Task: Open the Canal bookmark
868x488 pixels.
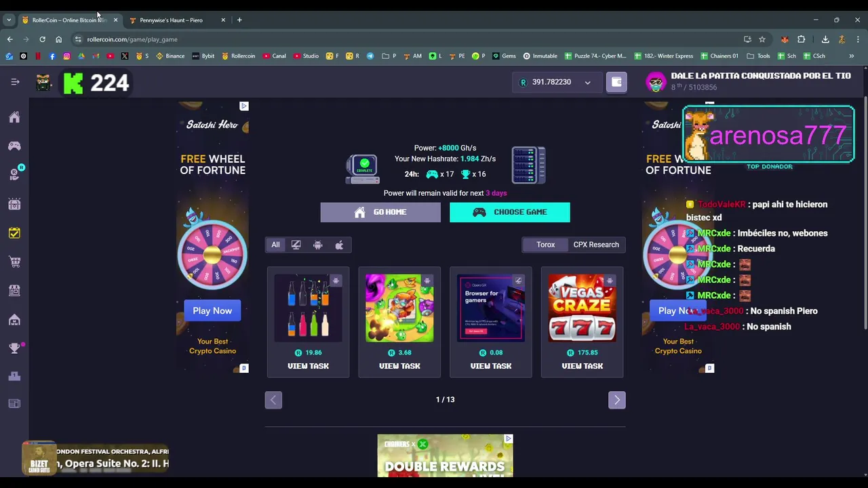Action: click(x=274, y=56)
